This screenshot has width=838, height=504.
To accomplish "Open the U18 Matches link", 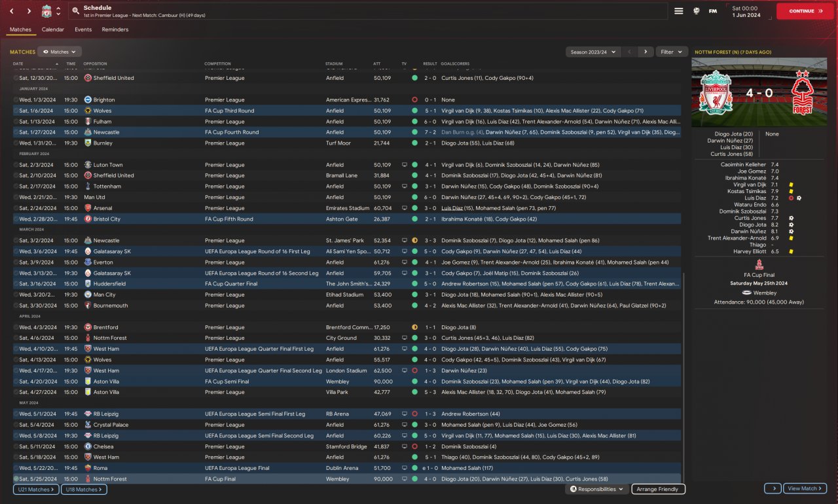I will tap(84, 490).
